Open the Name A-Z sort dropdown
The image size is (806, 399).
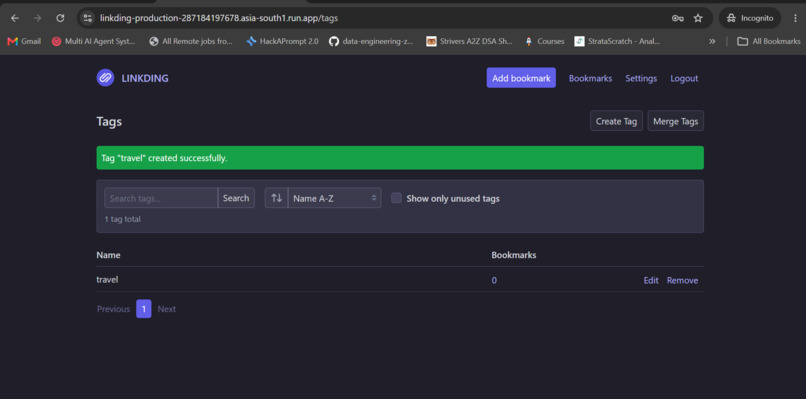335,198
